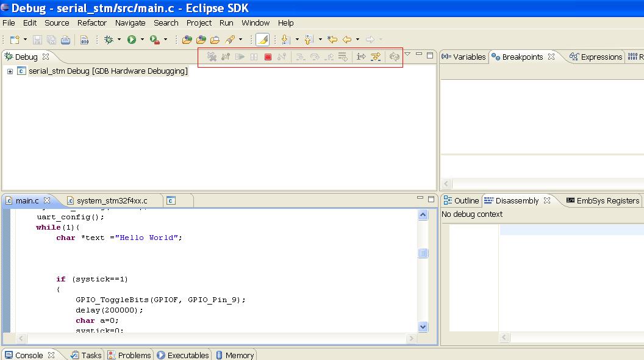Click the red Terminate stop button
Viewport: 644px width, 360px height.
pyautogui.click(x=268, y=57)
